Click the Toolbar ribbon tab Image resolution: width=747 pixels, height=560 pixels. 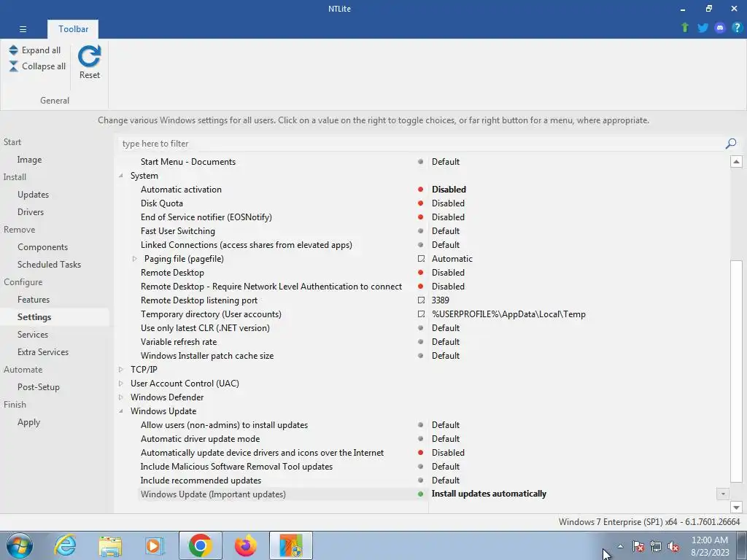(73, 29)
